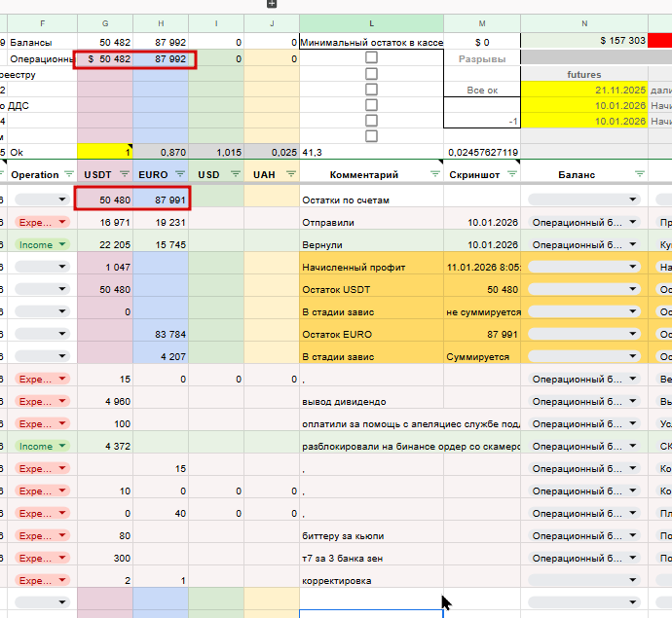Select the Разрывы cell
The width and height of the screenshot is (672, 618).
482,58
